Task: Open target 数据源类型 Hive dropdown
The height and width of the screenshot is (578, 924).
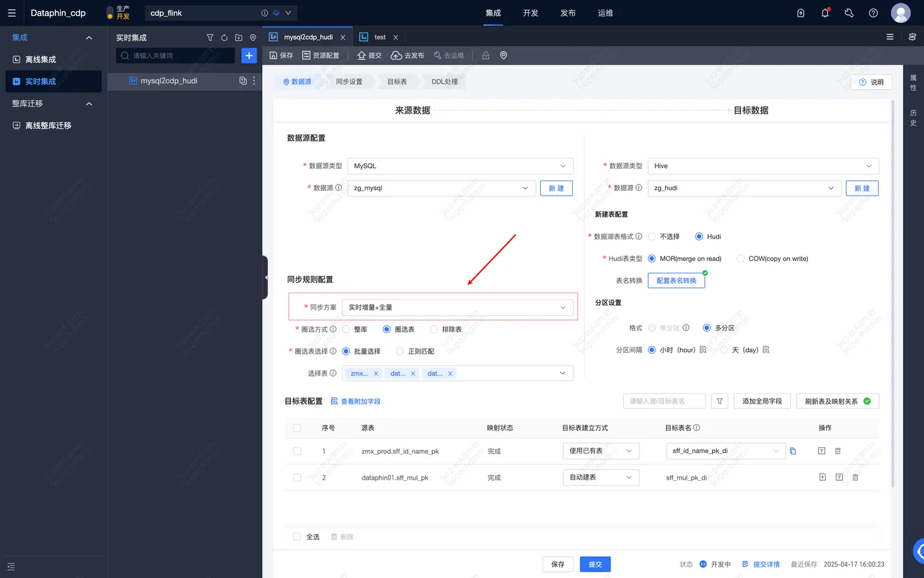Action: tap(763, 166)
